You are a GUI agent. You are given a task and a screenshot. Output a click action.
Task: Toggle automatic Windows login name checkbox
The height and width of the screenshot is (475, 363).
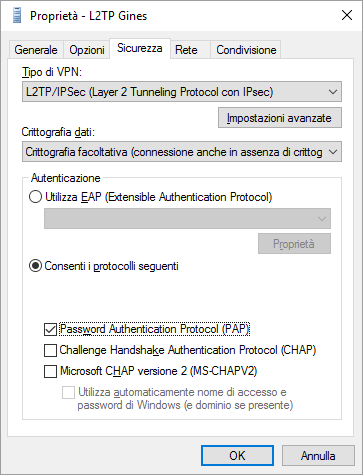(x=68, y=392)
